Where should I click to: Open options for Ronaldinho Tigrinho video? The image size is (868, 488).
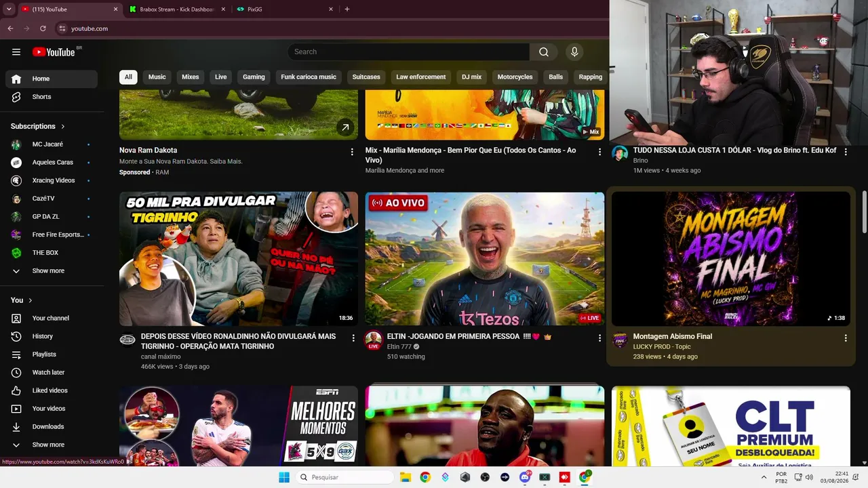[x=353, y=338]
